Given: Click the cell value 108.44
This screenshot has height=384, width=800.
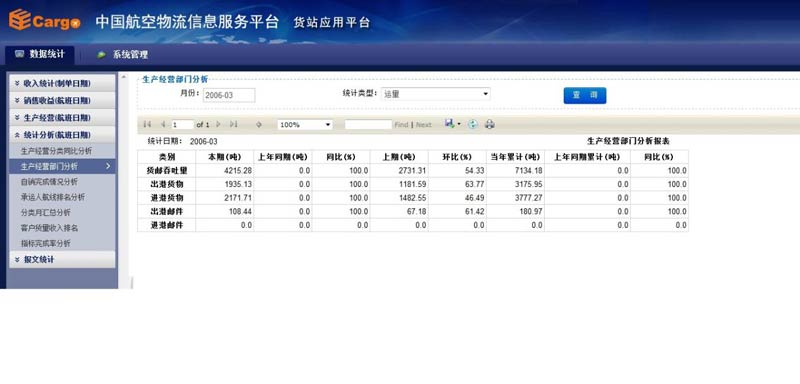Looking at the screenshot, I should pos(240,212).
